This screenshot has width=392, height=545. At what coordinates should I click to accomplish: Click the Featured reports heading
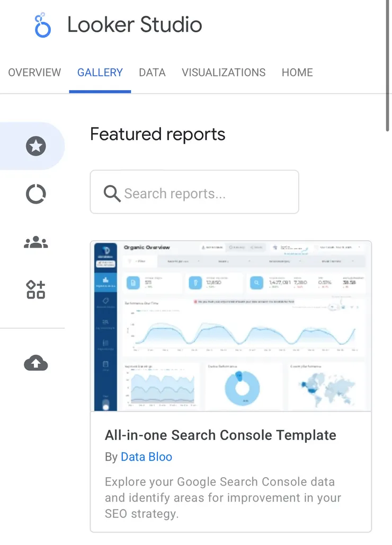pyautogui.click(x=158, y=134)
